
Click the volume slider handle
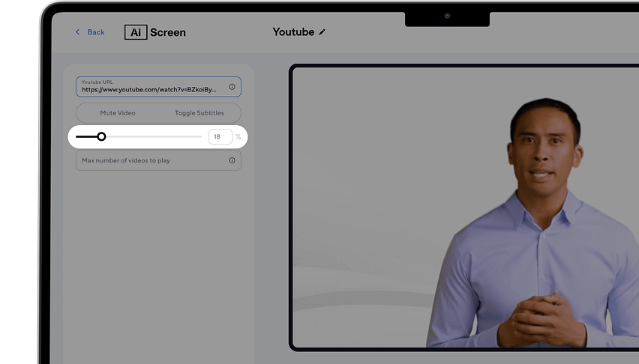coord(101,137)
